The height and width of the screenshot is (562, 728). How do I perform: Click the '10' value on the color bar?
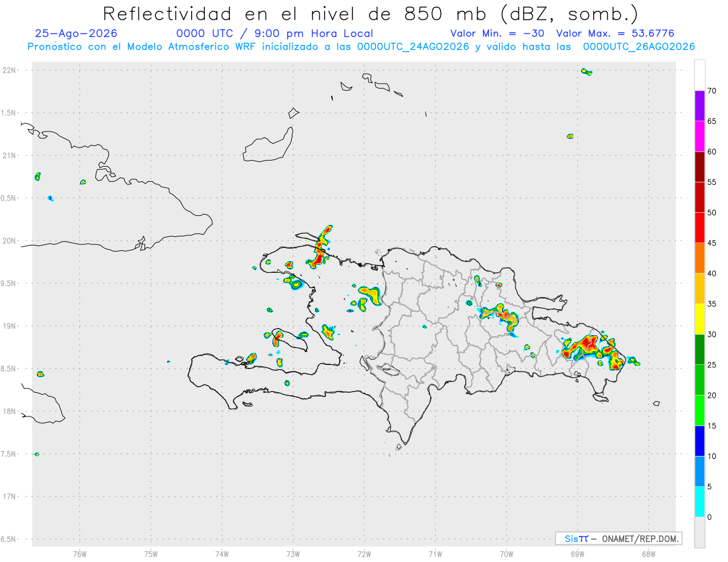click(712, 457)
